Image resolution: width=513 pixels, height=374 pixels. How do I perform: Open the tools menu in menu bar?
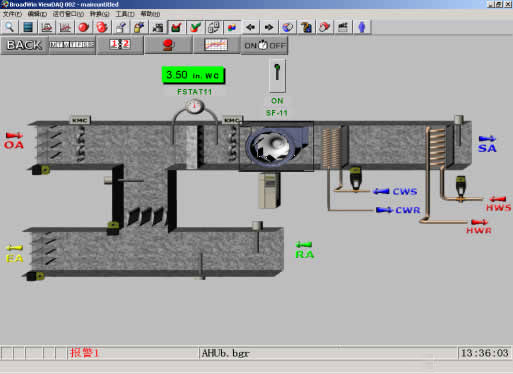[125, 14]
